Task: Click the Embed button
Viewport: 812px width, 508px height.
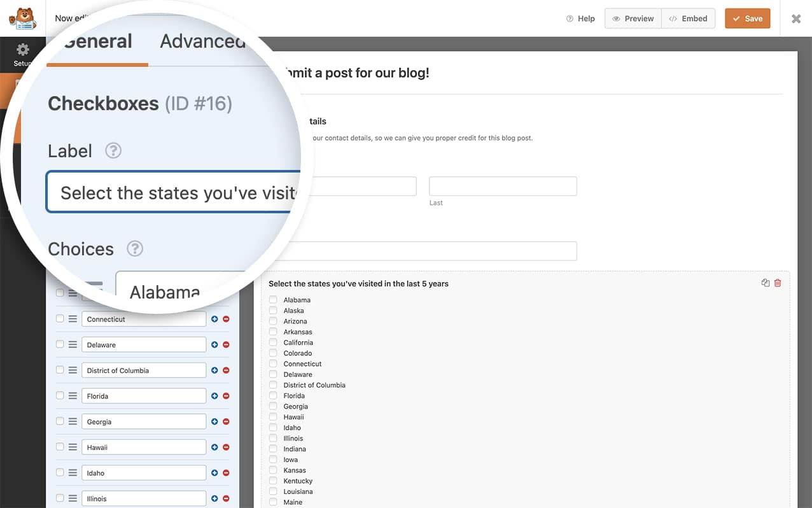Action: coord(689,18)
